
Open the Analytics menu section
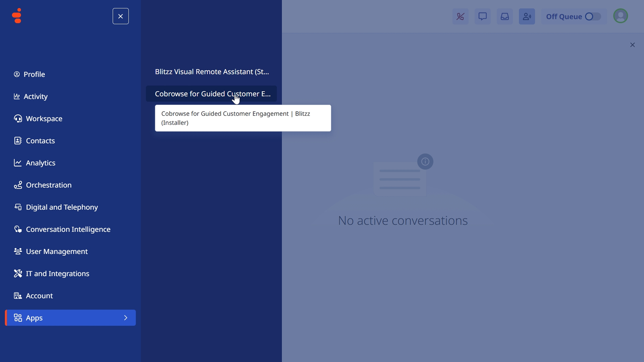click(40, 163)
